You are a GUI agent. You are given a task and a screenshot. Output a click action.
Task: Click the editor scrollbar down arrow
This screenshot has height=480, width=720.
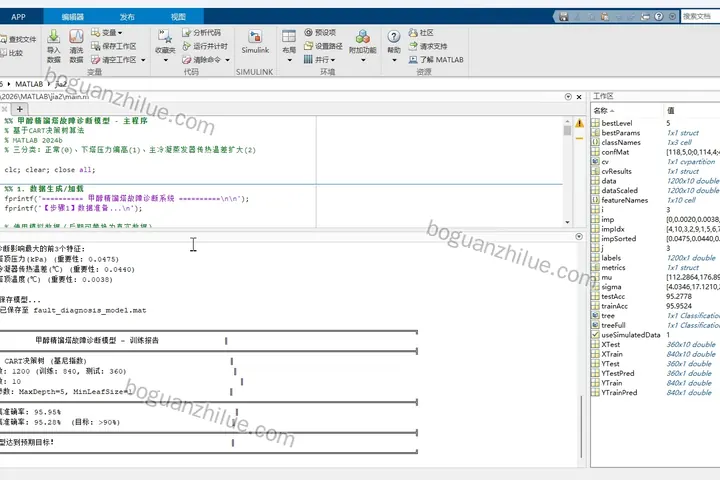coord(567,222)
